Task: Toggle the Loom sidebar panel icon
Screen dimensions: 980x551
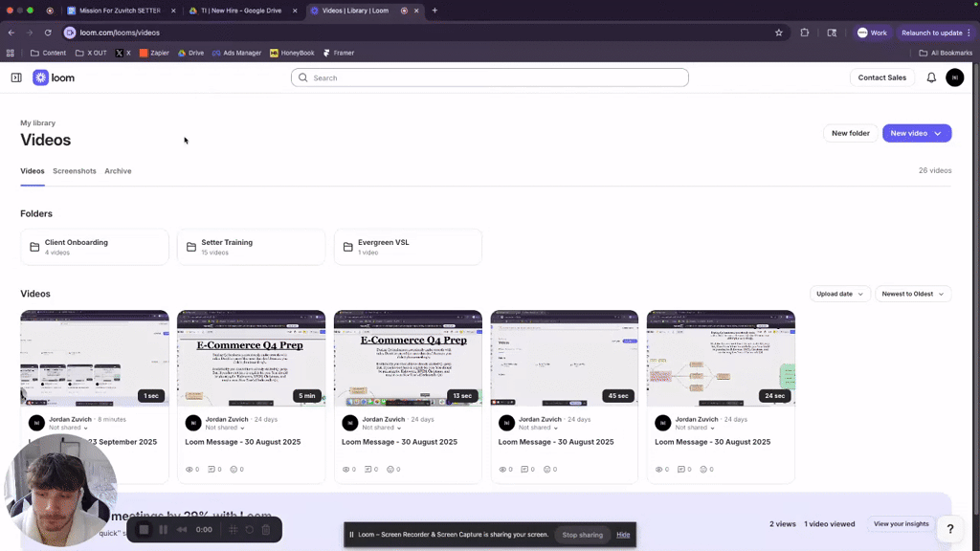Action: tap(16, 77)
